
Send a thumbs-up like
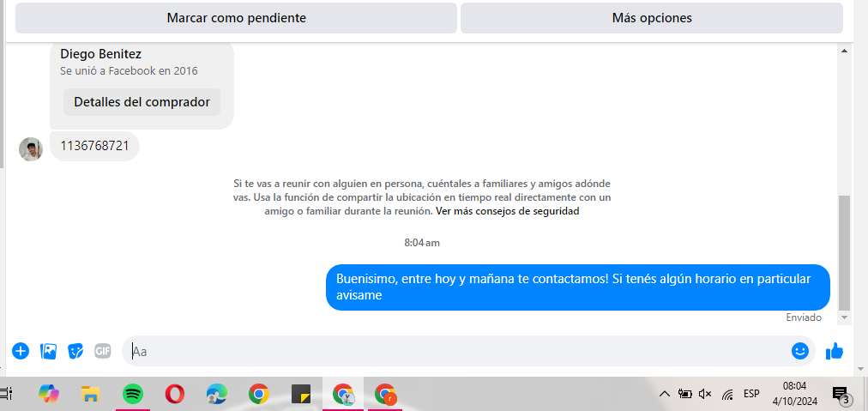[835, 351]
